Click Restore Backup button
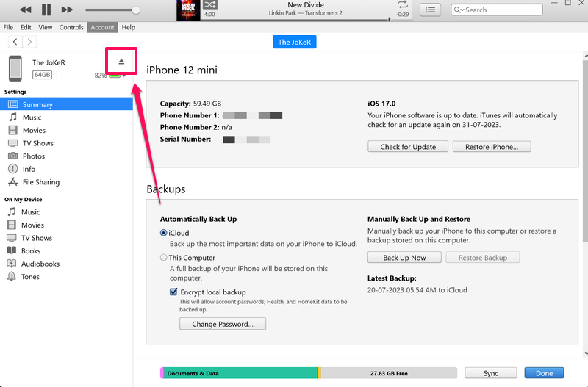This screenshot has width=588, height=387. point(483,257)
